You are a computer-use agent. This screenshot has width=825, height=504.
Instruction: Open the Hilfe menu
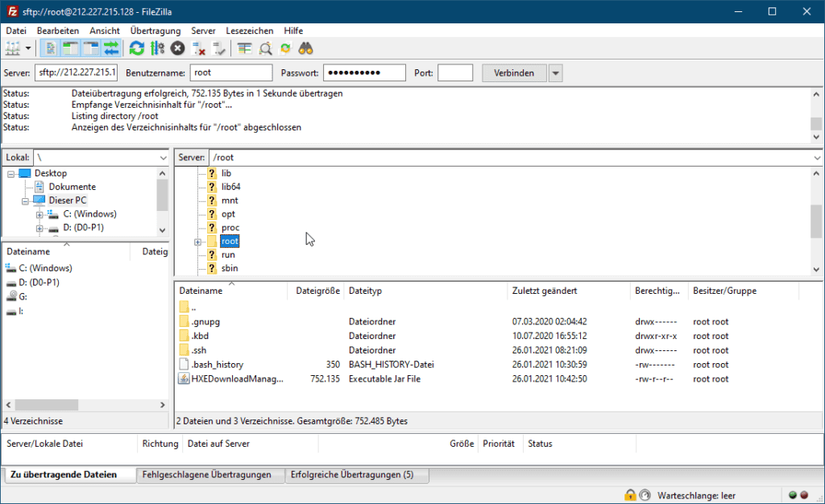[293, 31]
